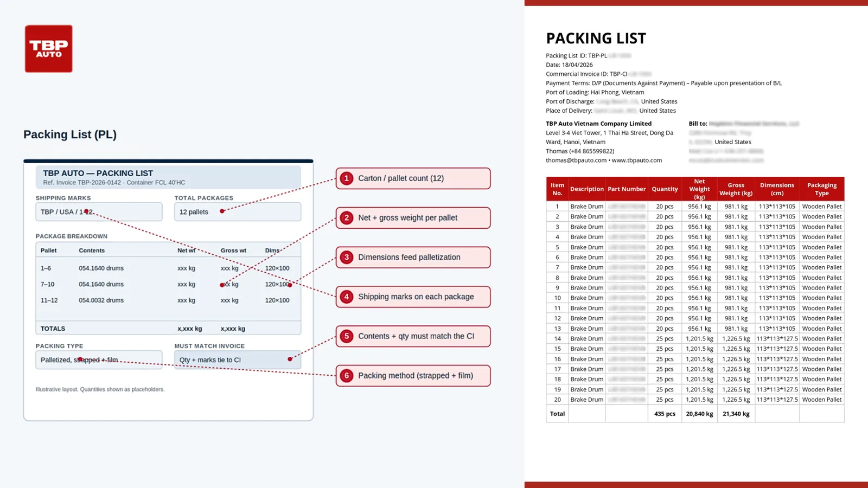Click the 'Net Weight (kg)' table header
Screen dimensions: 868x488
[x=699, y=189]
